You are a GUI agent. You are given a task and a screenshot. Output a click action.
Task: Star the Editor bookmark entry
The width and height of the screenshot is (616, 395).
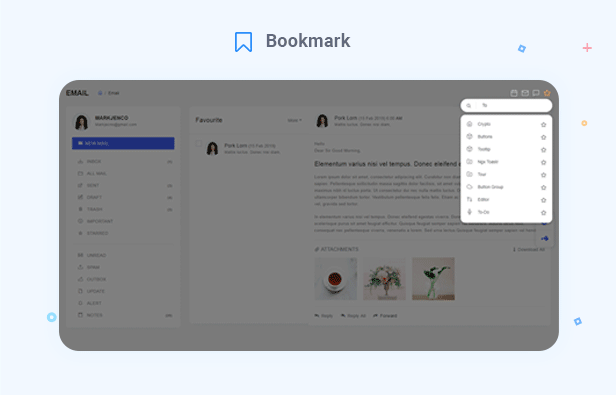(543, 200)
